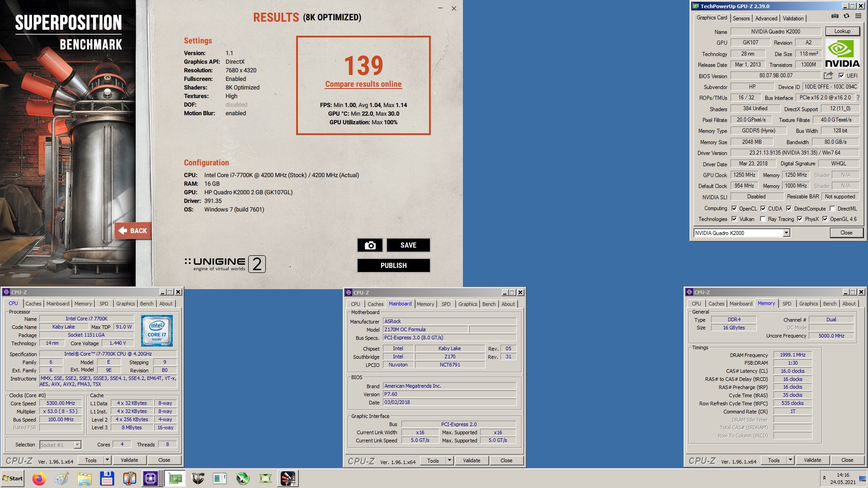
Task: Click the blue floppy disk taskbar icon
Action: point(107,479)
